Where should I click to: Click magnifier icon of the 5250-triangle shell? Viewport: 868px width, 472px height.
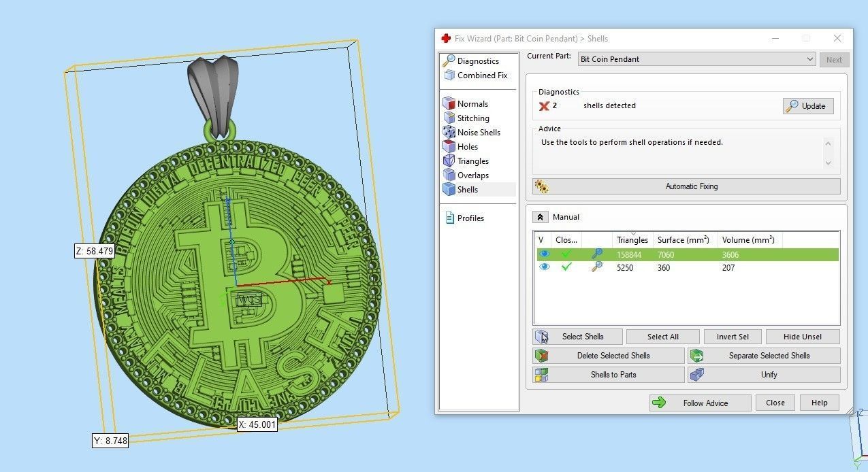[x=597, y=267]
